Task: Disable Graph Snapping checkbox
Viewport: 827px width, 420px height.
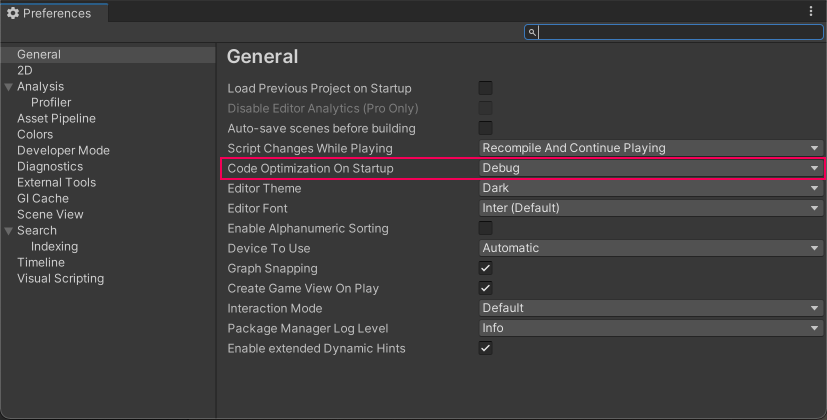Action: click(x=486, y=268)
